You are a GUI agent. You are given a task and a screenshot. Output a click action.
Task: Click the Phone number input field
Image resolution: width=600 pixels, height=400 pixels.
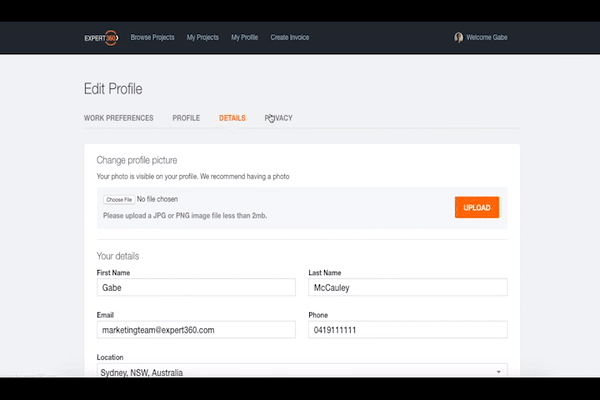coord(407,329)
